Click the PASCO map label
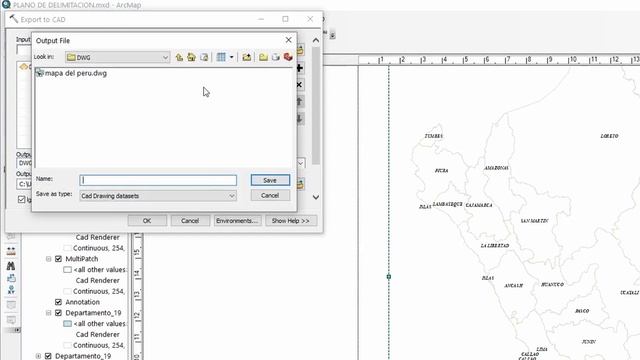 (582, 311)
